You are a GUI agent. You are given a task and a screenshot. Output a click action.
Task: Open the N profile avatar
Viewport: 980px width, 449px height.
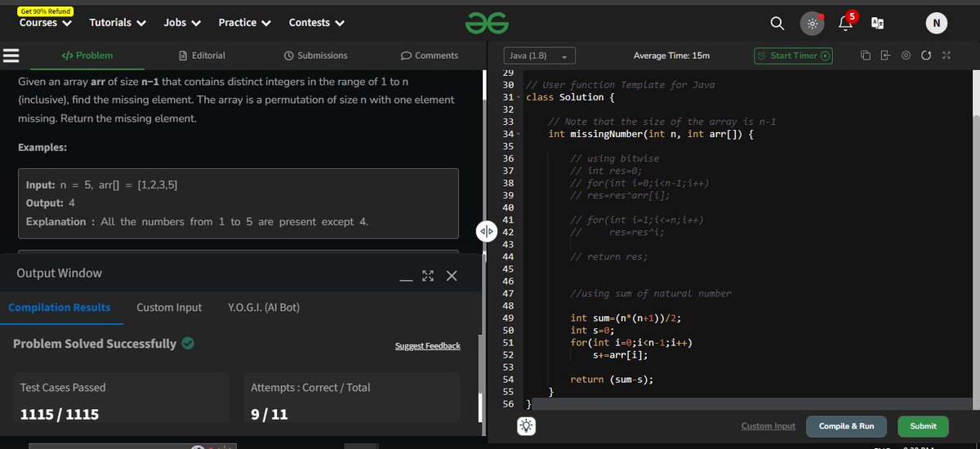pyautogui.click(x=936, y=24)
